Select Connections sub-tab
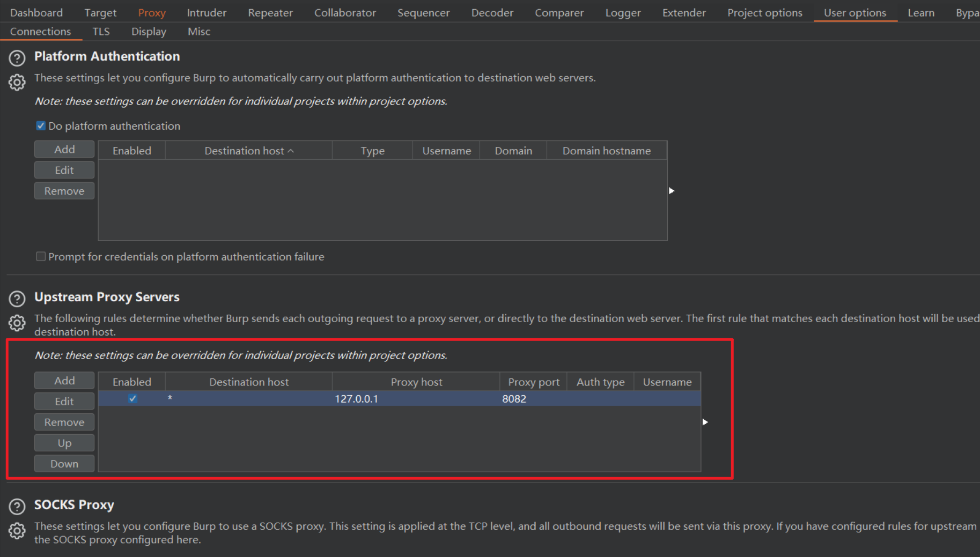 tap(40, 32)
